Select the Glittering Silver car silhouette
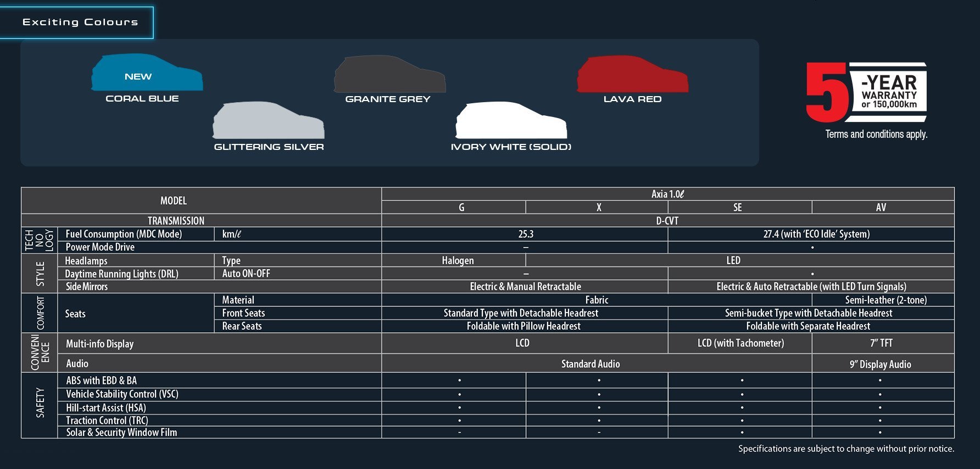 [x=268, y=121]
